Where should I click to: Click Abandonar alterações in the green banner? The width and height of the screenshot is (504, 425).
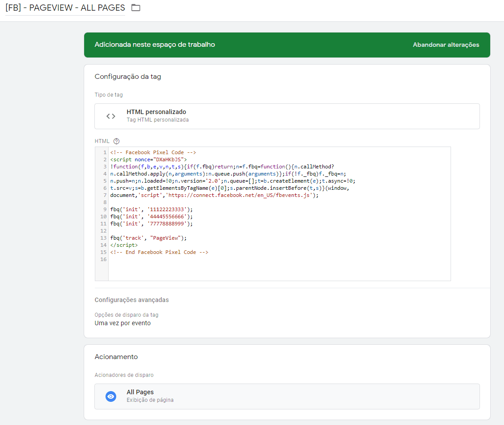pos(446,45)
